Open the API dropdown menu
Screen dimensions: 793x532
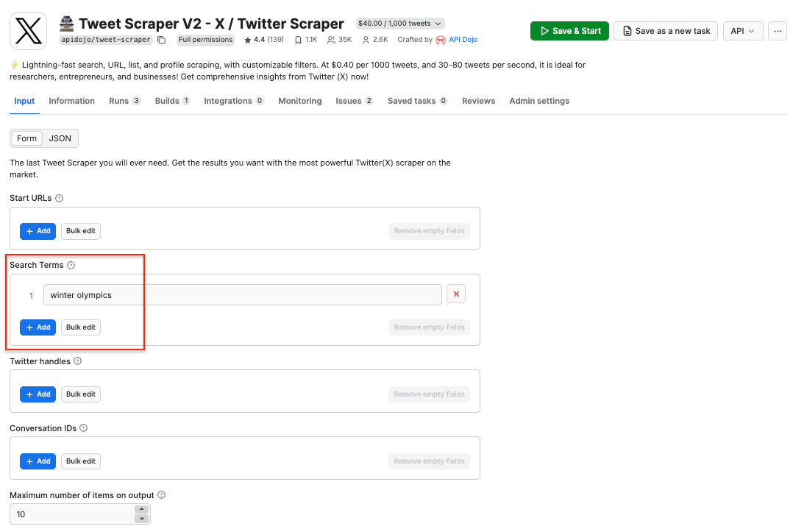click(742, 31)
